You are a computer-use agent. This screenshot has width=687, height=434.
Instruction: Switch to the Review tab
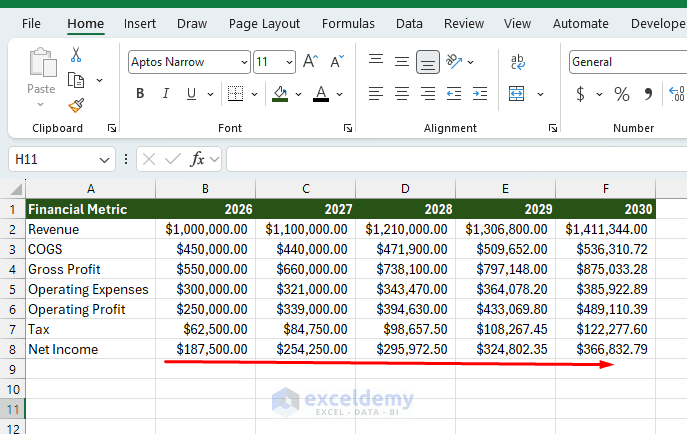click(464, 23)
